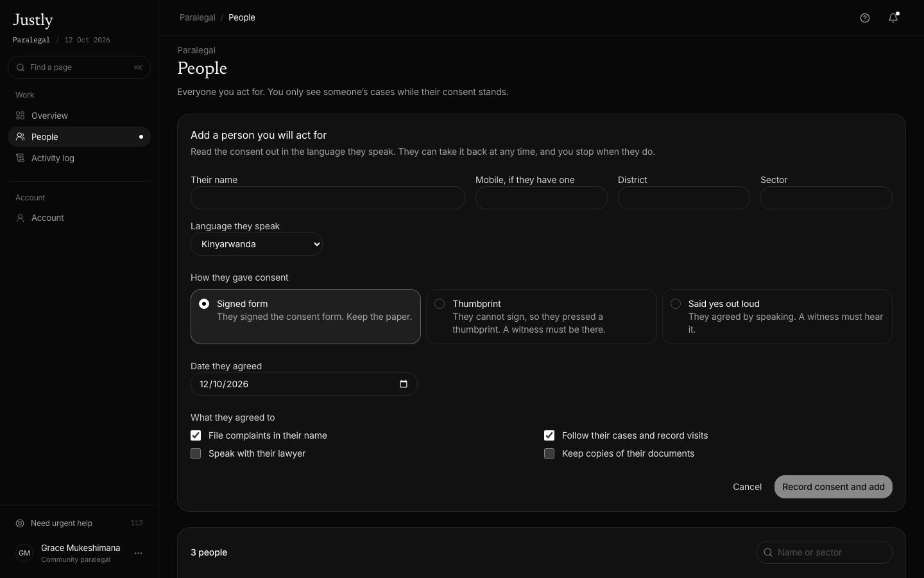Screen dimensions: 924x578
Task: Uncheck Follow their cases and record visits
Action: tap(549, 435)
